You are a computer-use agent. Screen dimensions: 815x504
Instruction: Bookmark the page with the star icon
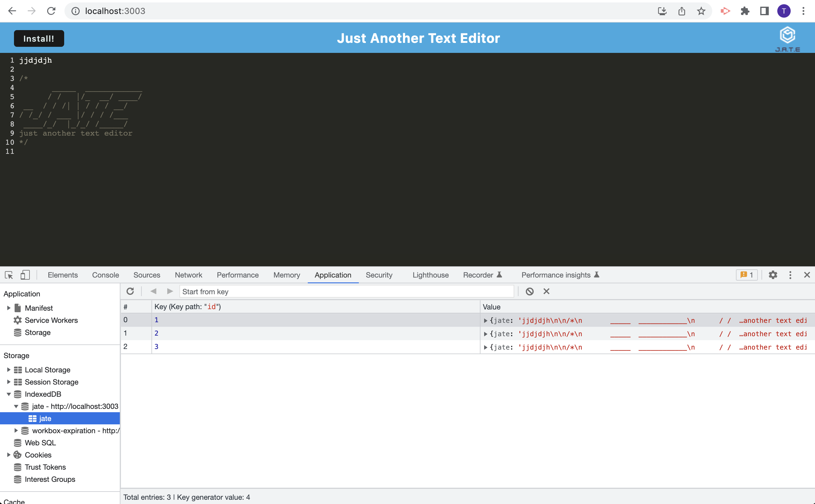point(701,11)
